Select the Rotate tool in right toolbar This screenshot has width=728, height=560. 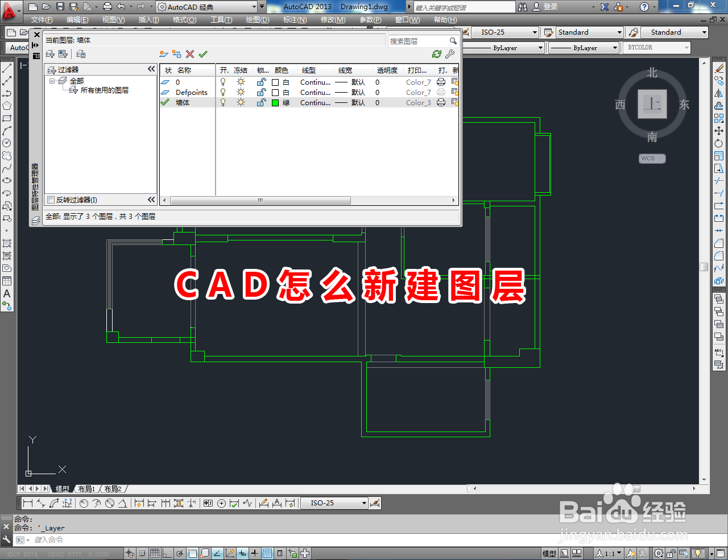pyautogui.click(x=719, y=143)
